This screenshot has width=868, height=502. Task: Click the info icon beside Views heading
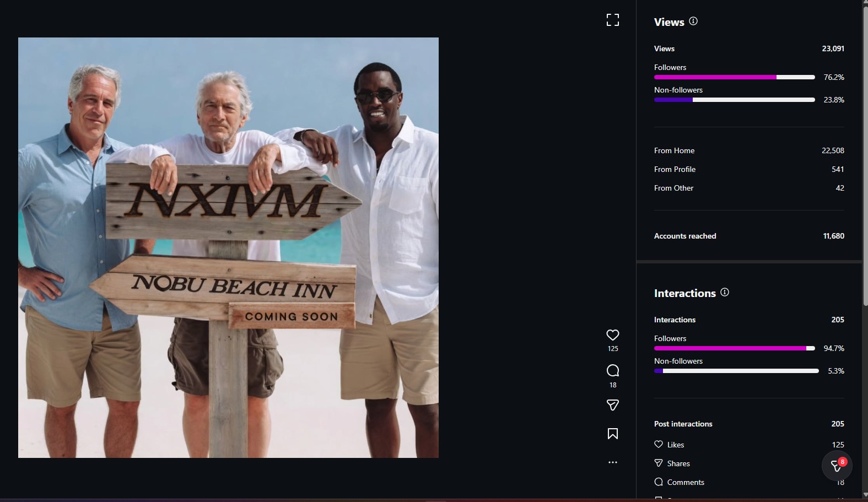(693, 21)
